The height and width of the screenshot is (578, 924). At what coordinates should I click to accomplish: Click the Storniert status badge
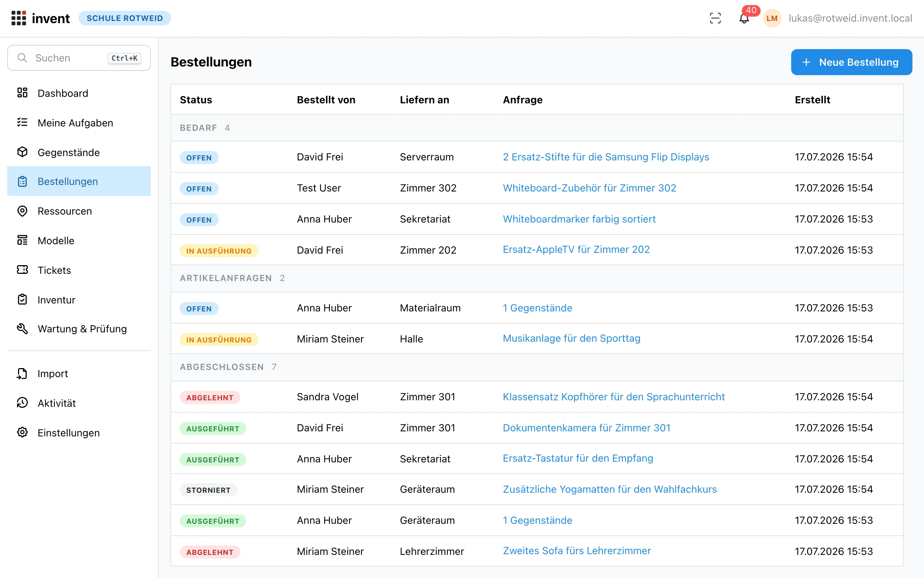pos(209,490)
